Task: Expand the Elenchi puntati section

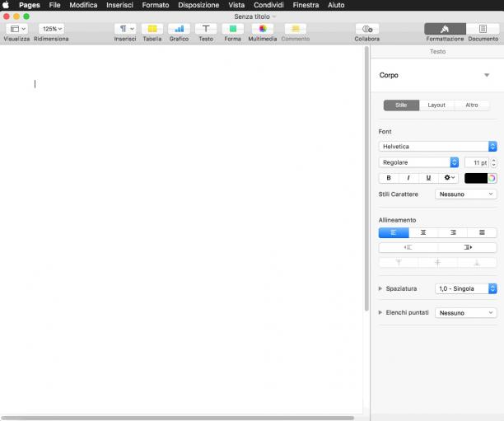Action: 380,312
